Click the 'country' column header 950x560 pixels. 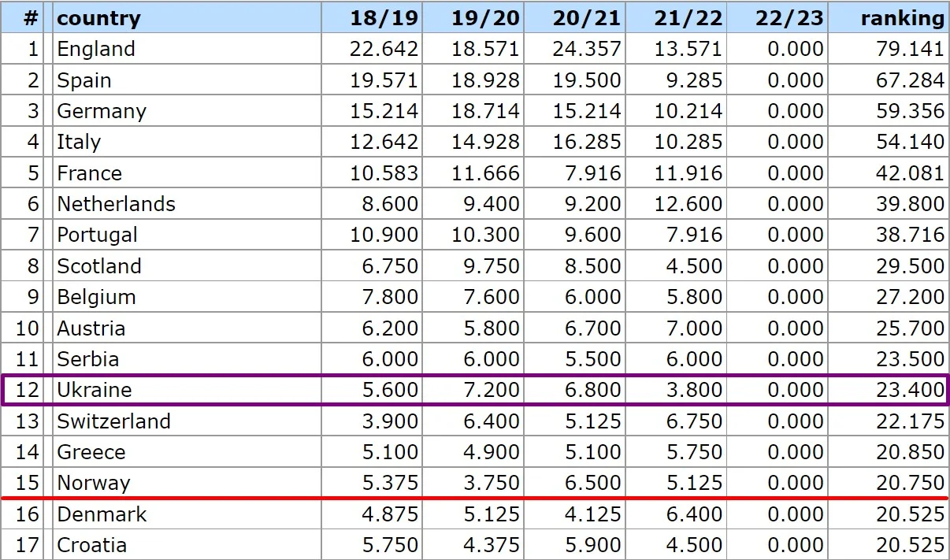pyautogui.click(x=98, y=17)
